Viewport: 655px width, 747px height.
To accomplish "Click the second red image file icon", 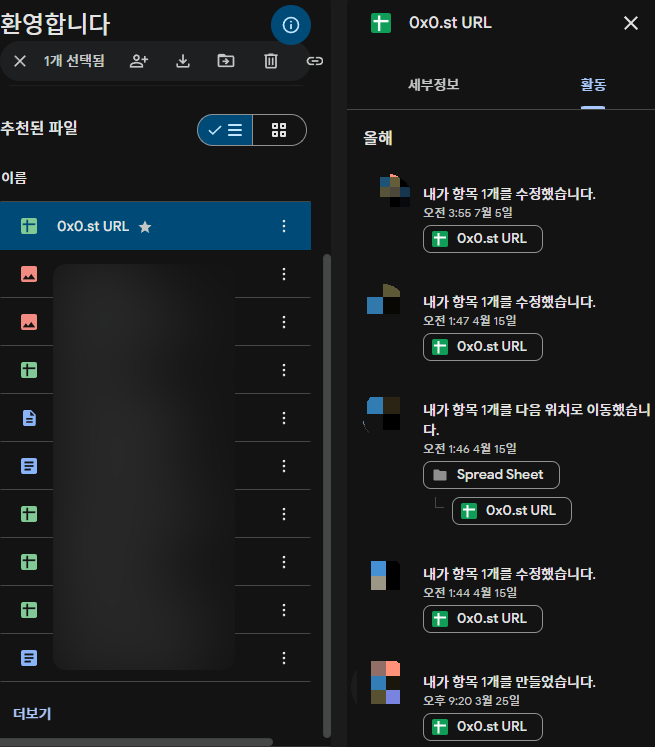I will (x=29, y=322).
